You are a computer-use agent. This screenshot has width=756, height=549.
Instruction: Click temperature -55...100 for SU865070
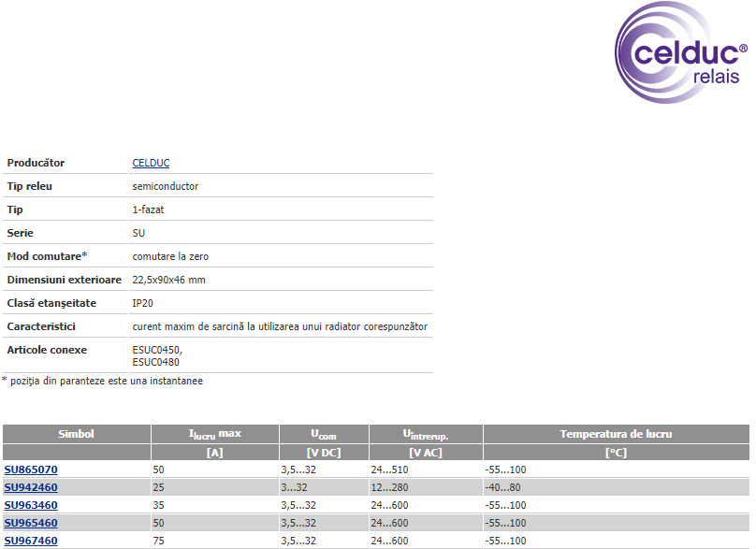pos(506,470)
